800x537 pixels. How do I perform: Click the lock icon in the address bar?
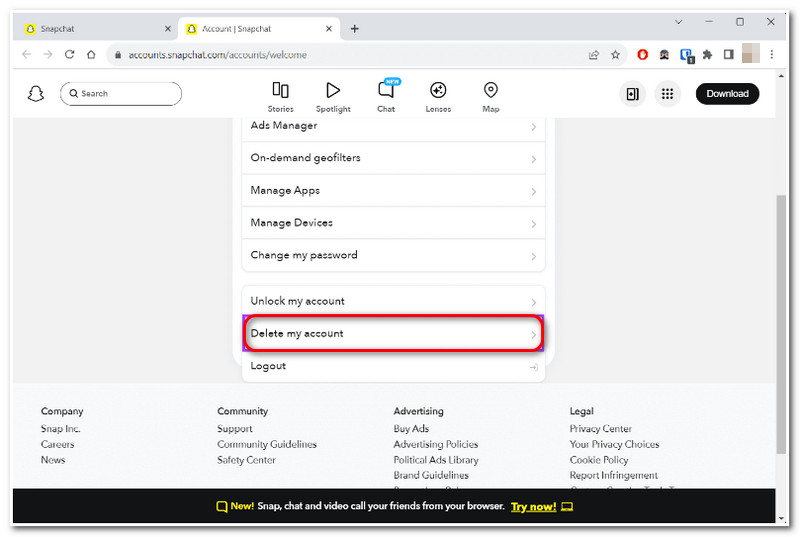tap(118, 55)
